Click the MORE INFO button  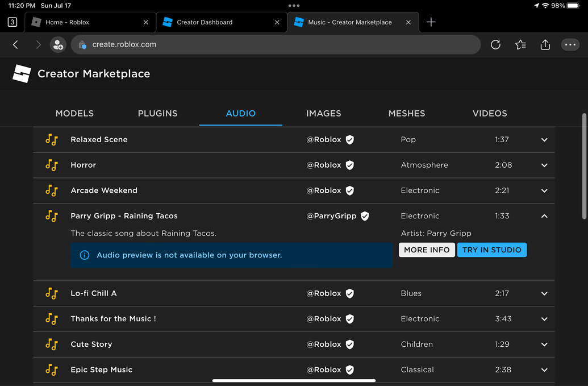[427, 250]
